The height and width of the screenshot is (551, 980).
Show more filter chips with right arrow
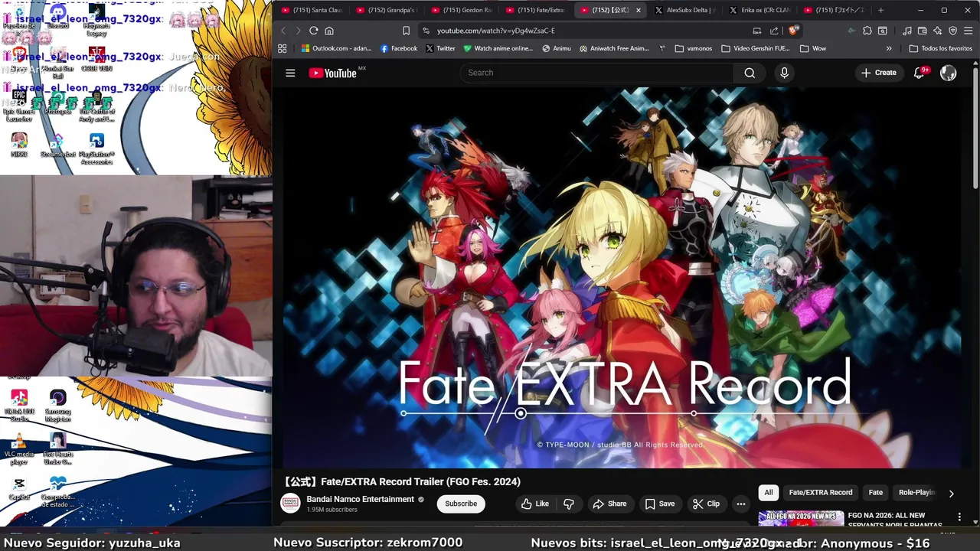951,494
